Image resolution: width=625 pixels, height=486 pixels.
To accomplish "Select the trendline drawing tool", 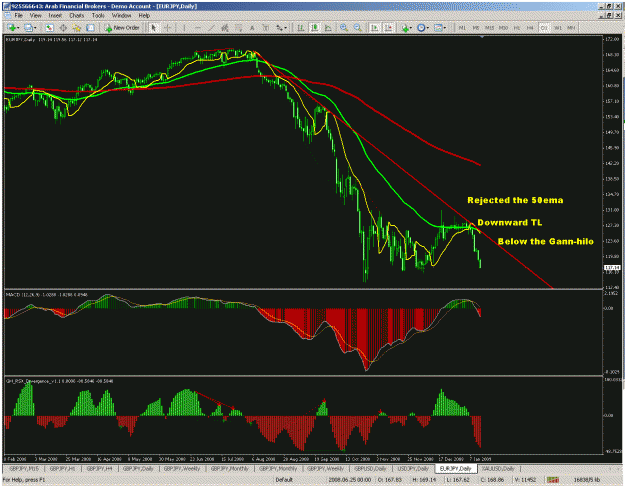I will (211, 28).
